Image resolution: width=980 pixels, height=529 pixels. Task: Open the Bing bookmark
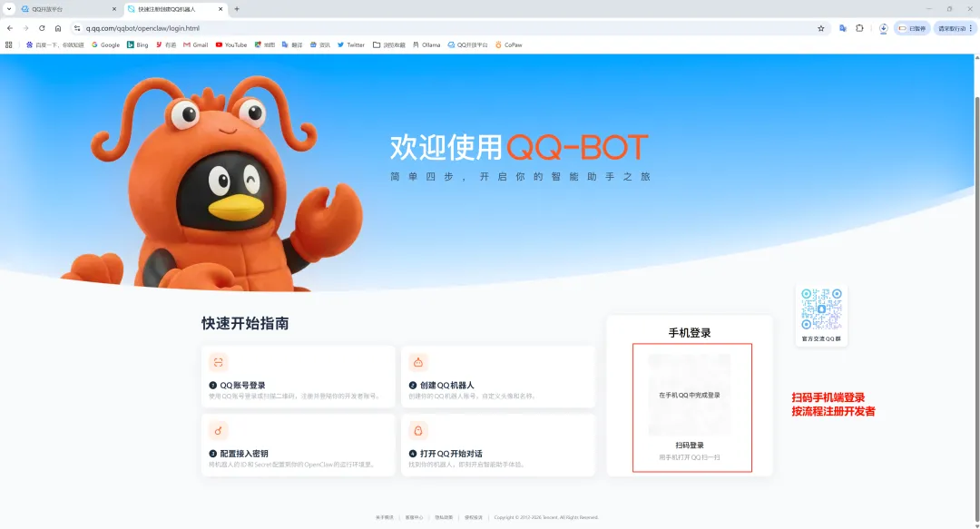click(x=138, y=45)
